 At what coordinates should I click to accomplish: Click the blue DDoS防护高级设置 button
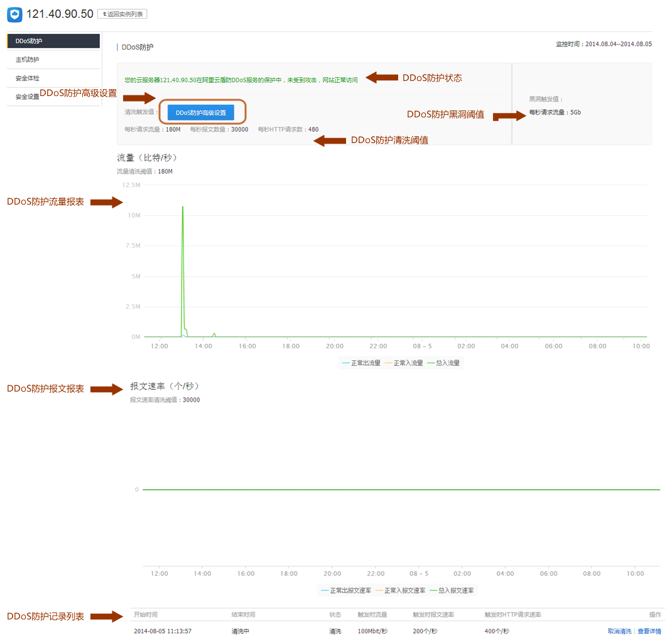[x=200, y=113]
